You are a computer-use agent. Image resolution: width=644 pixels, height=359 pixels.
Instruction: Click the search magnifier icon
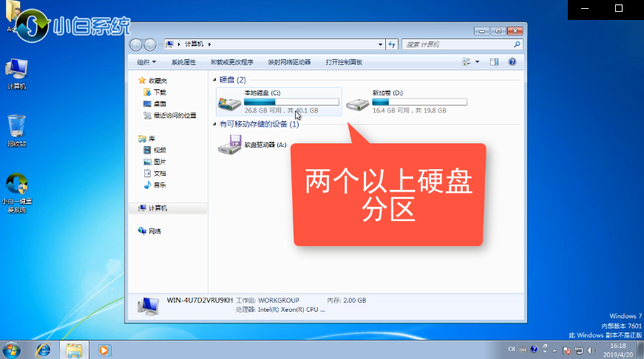(x=517, y=44)
